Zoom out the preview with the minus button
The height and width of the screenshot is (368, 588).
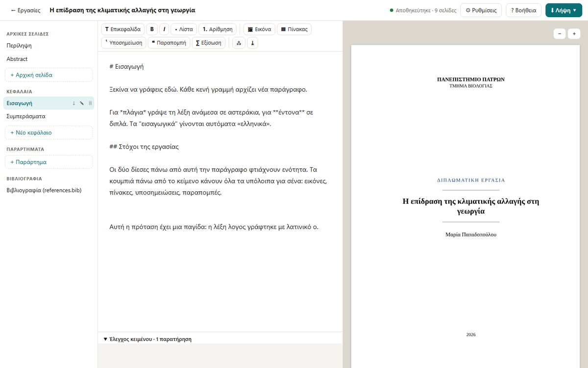pyautogui.click(x=560, y=33)
